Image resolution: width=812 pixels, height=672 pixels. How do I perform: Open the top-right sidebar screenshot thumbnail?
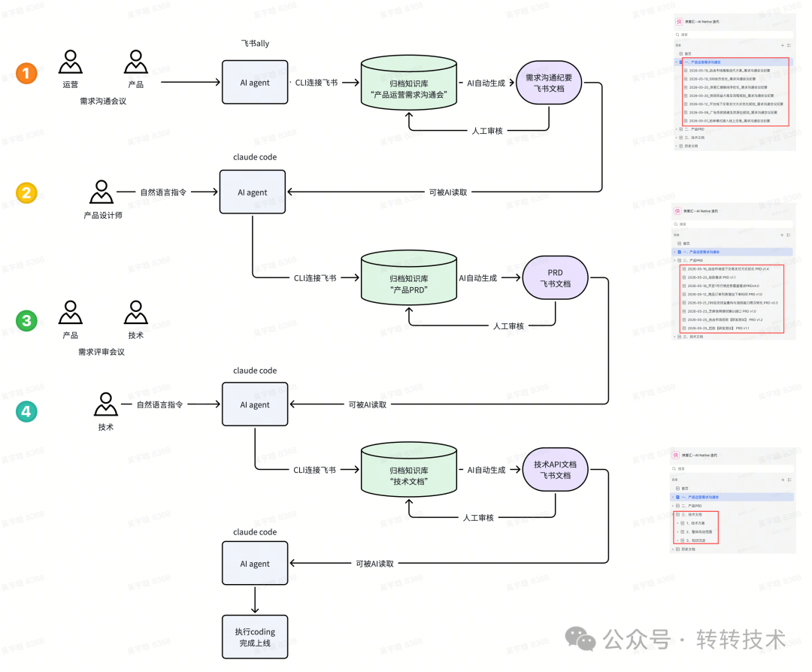click(x=735, y=82)
